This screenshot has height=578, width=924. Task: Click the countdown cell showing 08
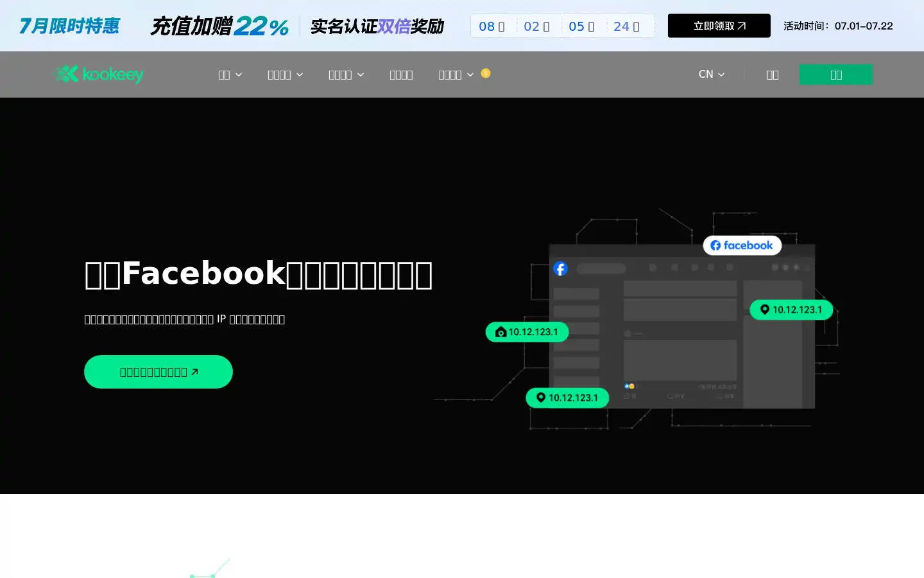[x=493, y=26]
